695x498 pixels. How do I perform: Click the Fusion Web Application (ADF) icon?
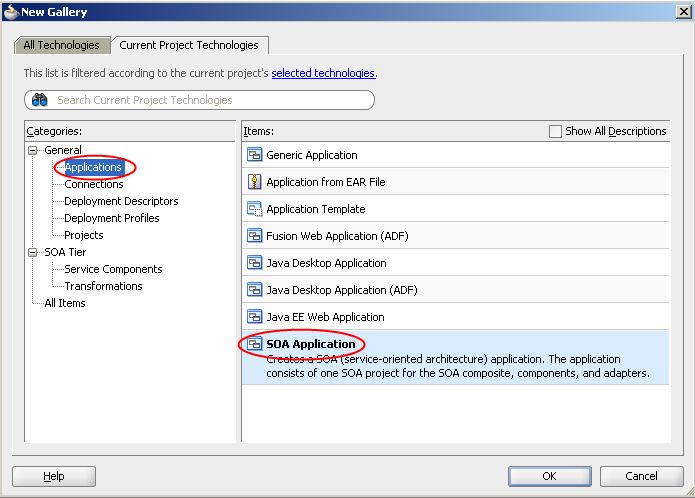(x=254, y=236)
